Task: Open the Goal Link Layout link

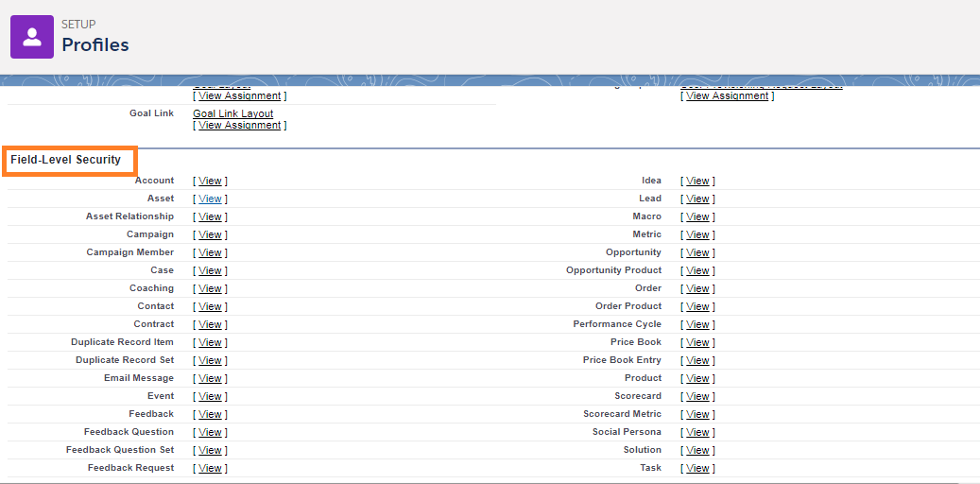Action: [x=232, y=113]
